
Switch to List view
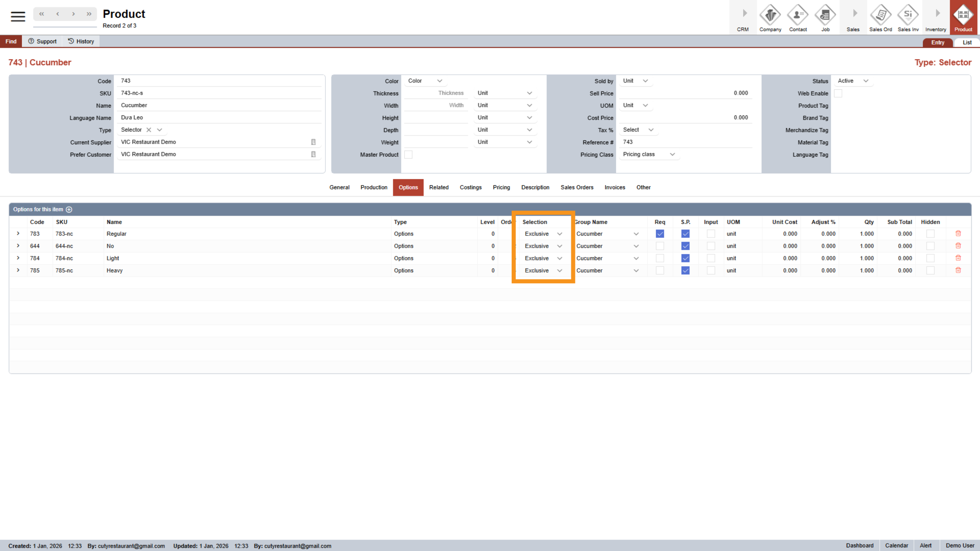[967, 42]
